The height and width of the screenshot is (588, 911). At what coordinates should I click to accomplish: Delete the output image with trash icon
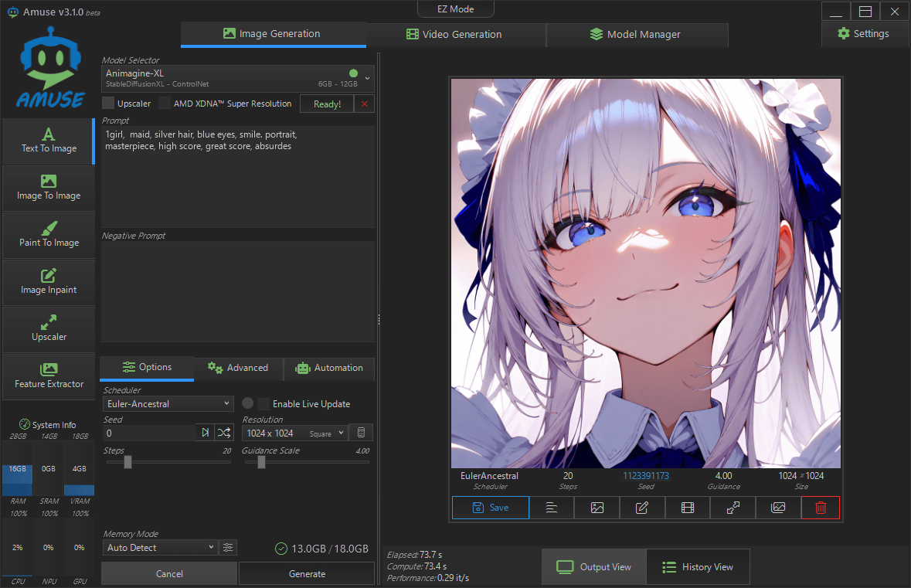(x=821, y=508)
